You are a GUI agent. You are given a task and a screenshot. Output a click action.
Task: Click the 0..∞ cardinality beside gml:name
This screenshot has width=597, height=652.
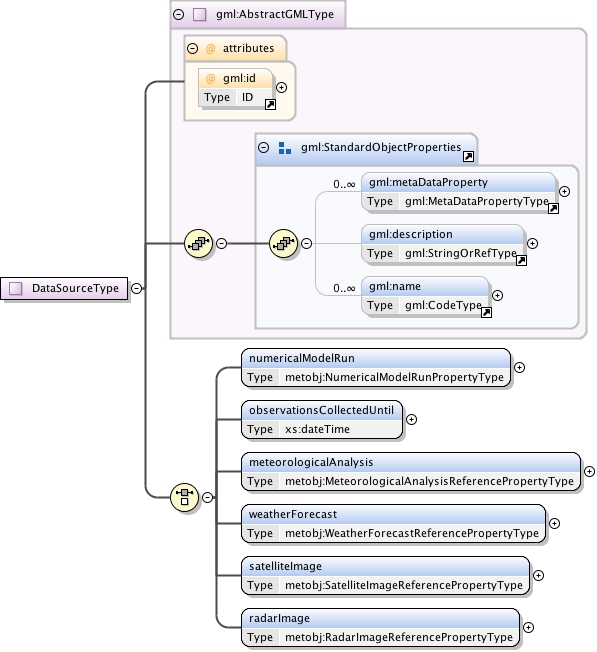pyautogui.click(x=344, y=288)
